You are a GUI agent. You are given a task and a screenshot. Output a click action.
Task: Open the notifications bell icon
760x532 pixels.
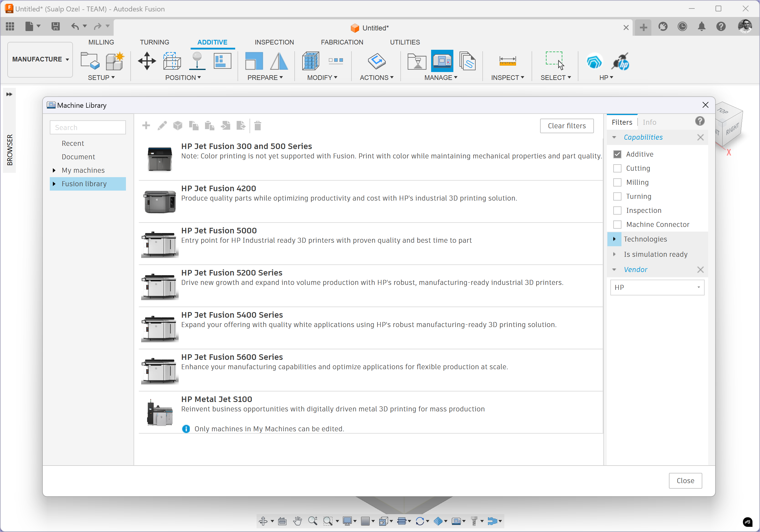(x=701, y=27)
